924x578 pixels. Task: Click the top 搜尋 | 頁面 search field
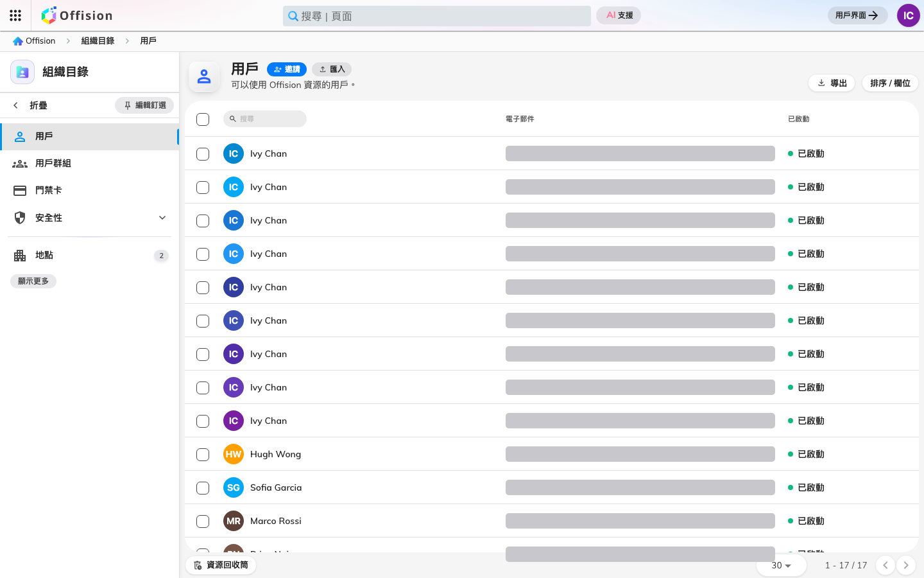437,16
